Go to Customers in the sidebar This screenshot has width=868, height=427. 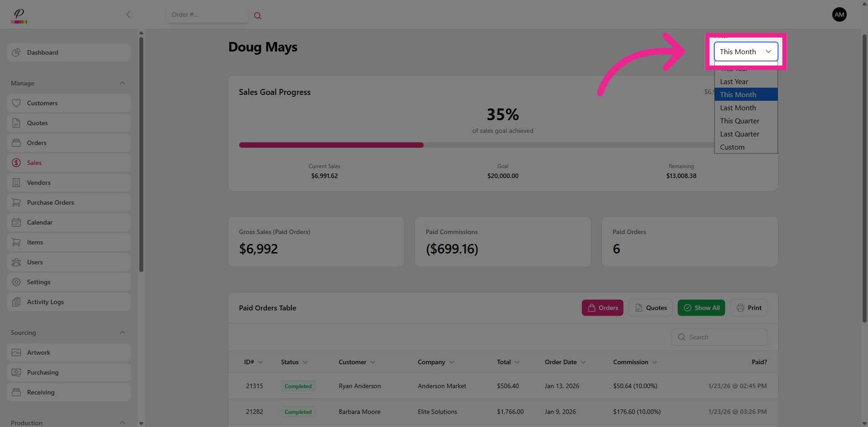click(69, 103)
